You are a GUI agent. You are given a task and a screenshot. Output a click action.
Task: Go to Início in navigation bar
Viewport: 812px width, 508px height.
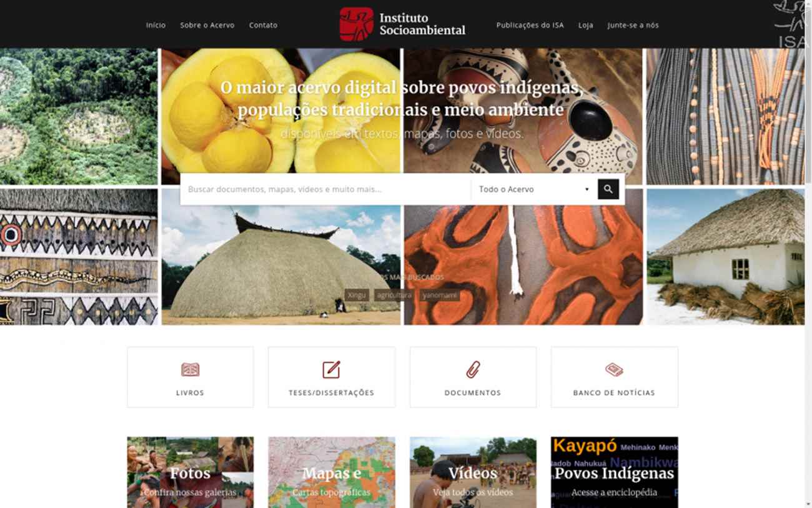(156, 25)
